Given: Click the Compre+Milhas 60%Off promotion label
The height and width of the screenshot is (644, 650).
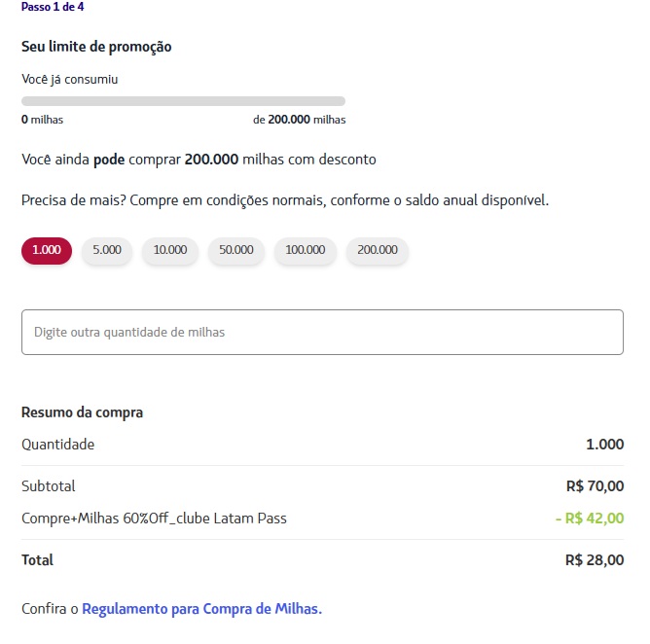Looking at the screenshot, I should (154, 519).
